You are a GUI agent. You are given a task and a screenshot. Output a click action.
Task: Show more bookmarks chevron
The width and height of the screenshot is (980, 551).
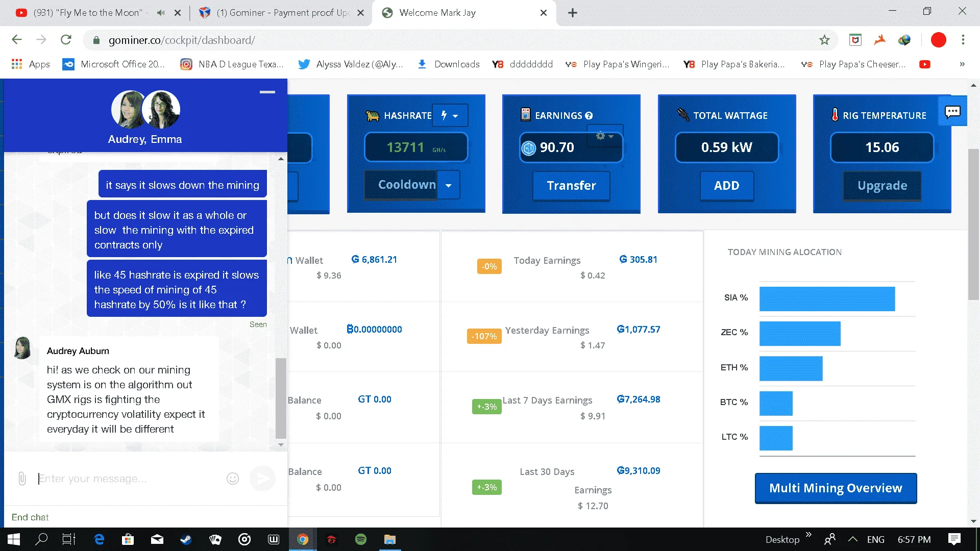click(962, 64)
